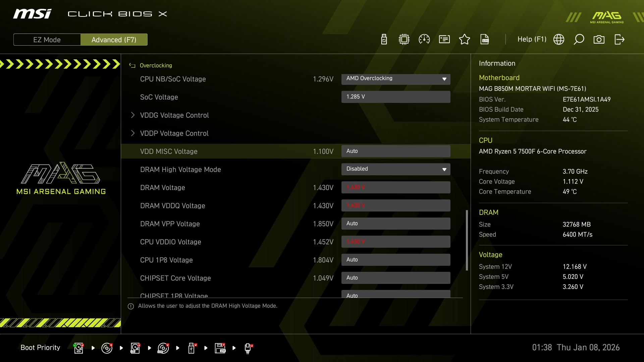Click the DRAM speed 6400 MT/s value
This screenshot has height=362, width=644.
[578, 235]
